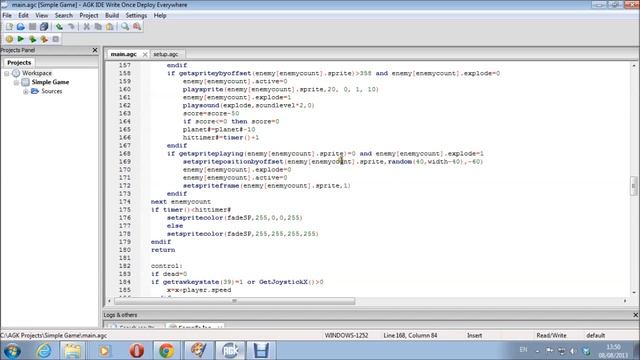Select the Projects tab in panel

[x=19, y=62]
